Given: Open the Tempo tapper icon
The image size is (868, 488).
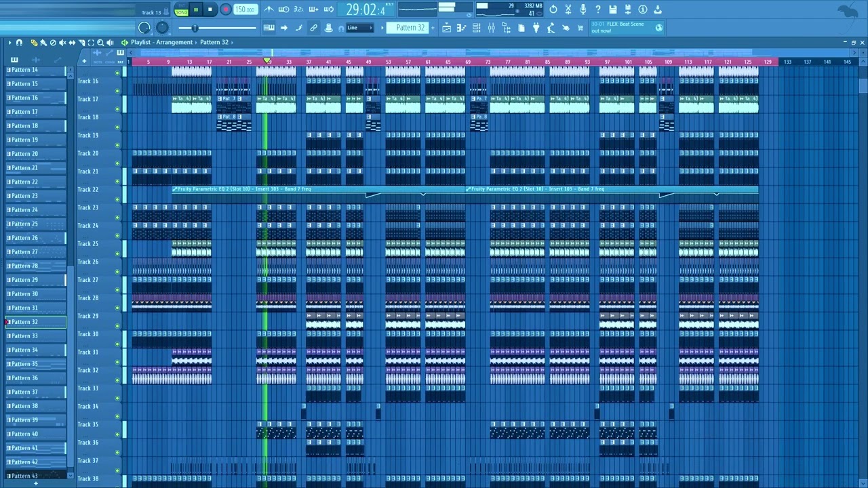Looking at the screenshot, I should point(550,28).
